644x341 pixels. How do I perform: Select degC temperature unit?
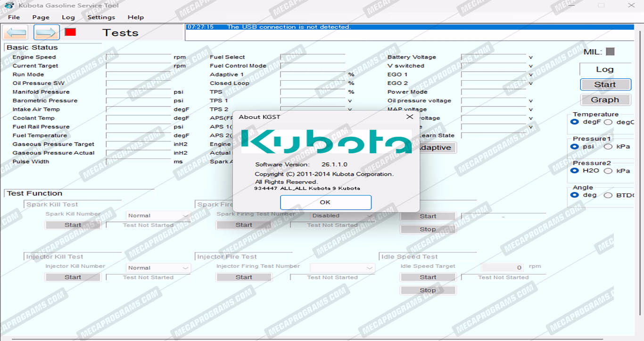coord(608,122)
